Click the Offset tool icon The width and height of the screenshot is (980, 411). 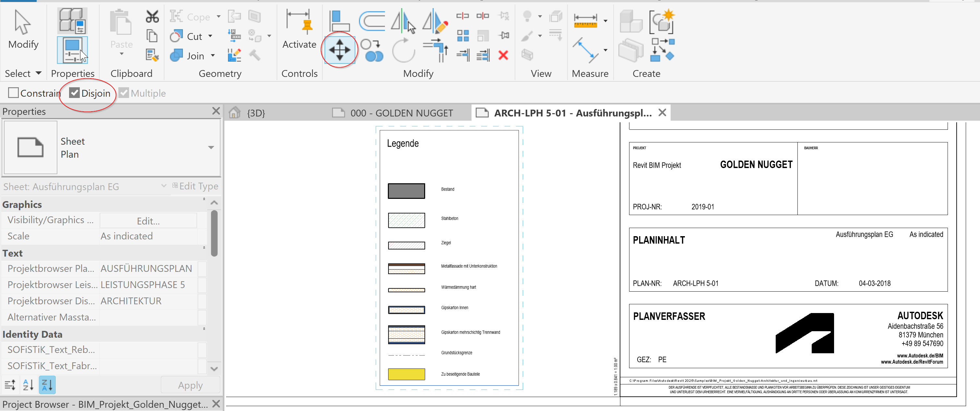pyautogui.click(x=372, y=20)
